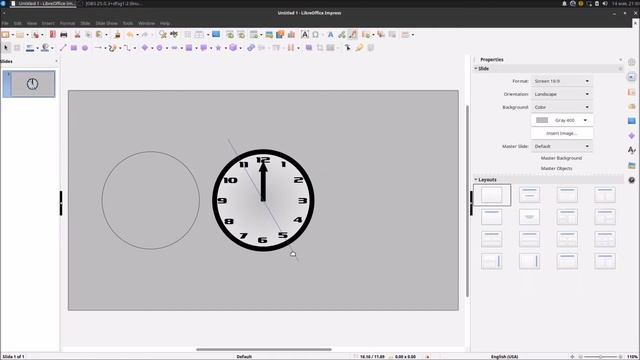Image resolution: width=640 pixels, height=360 pixels.
Task: Click the Cut scissors icon
Action: [x=77, y=35]
